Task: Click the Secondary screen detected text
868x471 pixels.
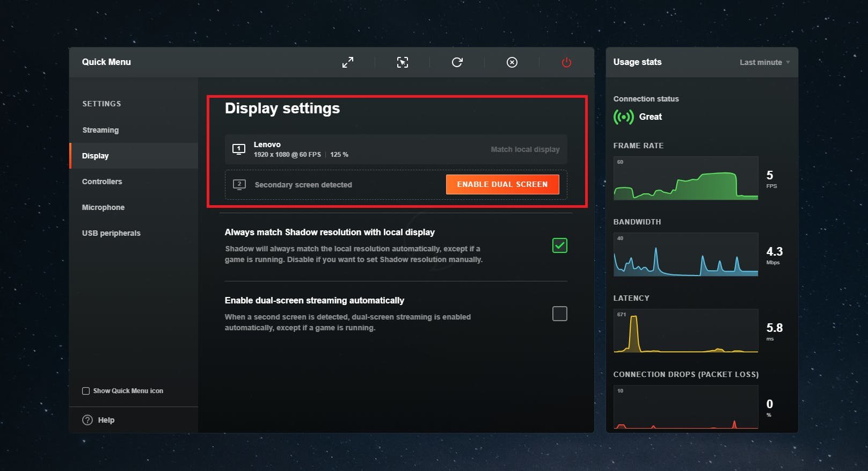Action: 303,185
